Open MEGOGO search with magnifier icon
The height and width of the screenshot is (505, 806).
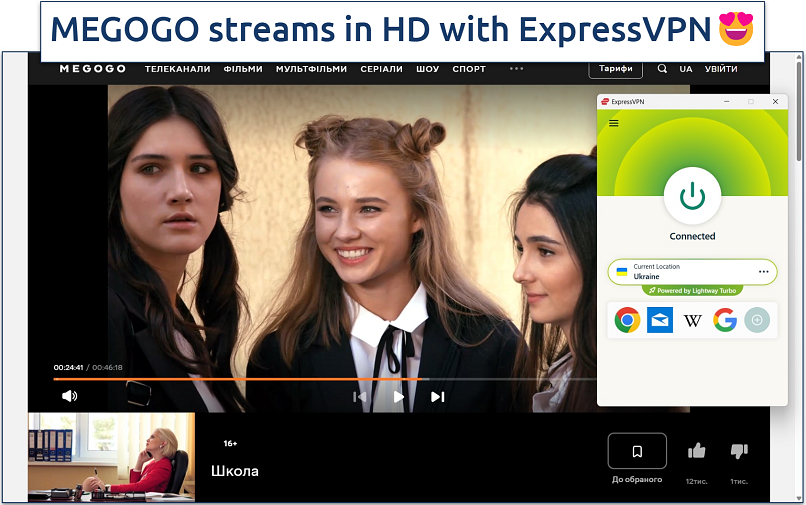click(x=662, y=68)
